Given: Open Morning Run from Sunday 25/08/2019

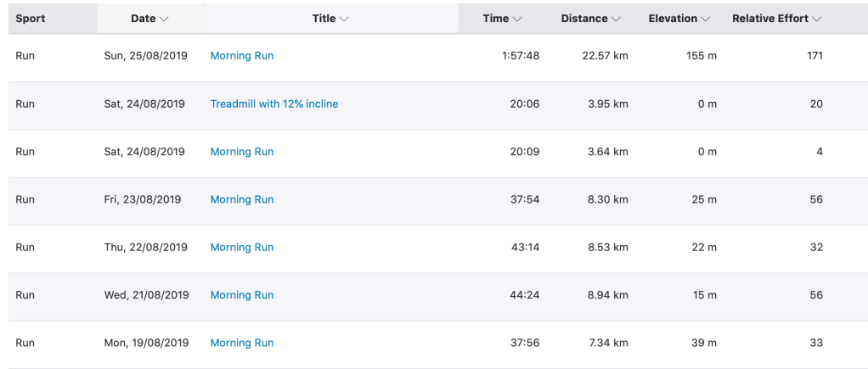Looking at the screenshot, I should pos(242,56).
